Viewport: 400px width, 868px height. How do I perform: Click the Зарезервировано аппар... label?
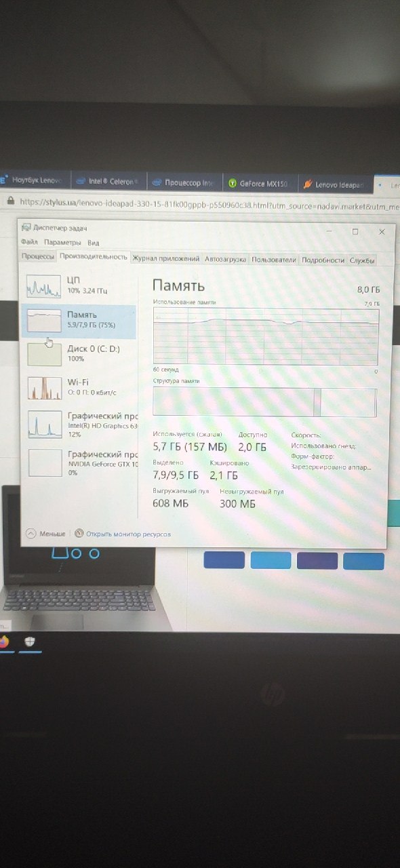pos(331,467)
